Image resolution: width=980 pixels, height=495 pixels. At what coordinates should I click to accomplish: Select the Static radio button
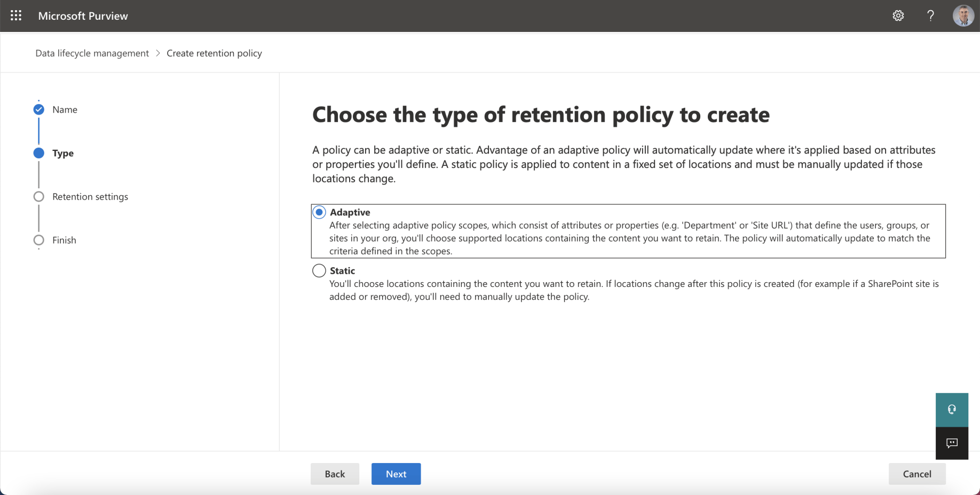[x=319, y=271]
